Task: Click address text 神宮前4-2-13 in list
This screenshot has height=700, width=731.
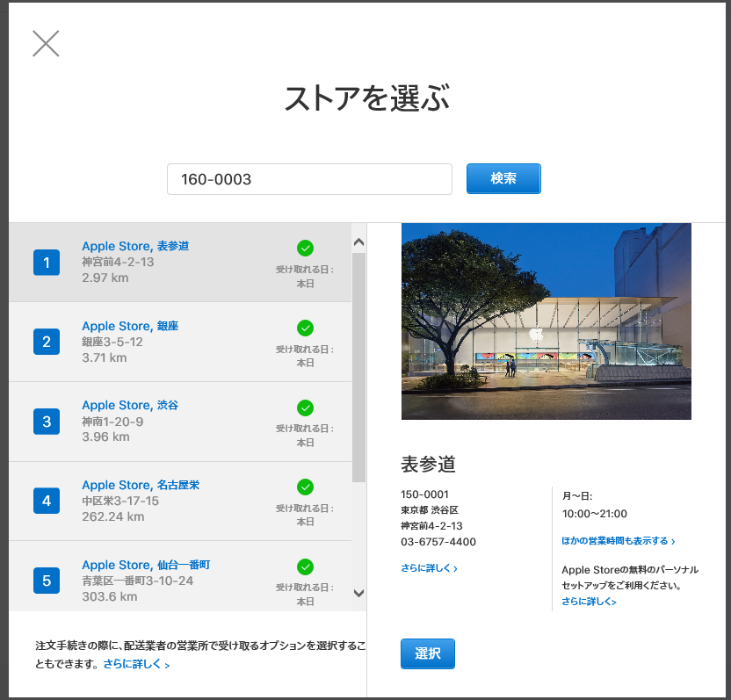Action: pyautogui.click(x=118, y=262)
